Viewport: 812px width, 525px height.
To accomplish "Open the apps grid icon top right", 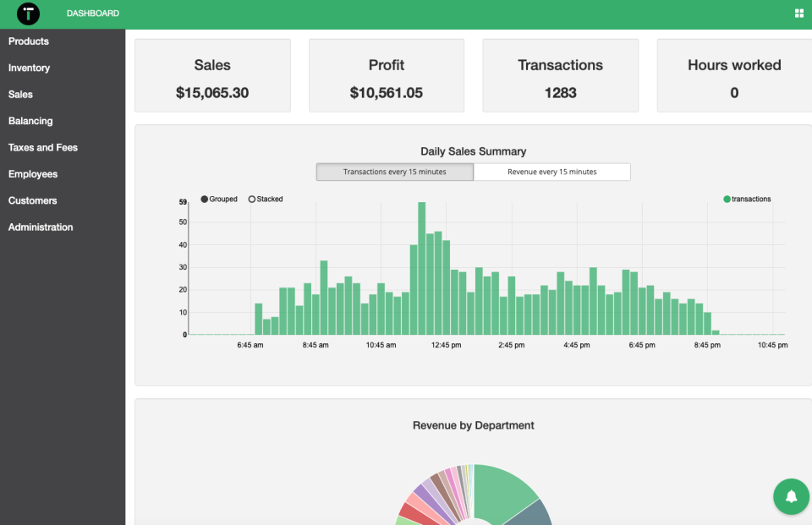I will pyautogui.click(x=798, y=13).
